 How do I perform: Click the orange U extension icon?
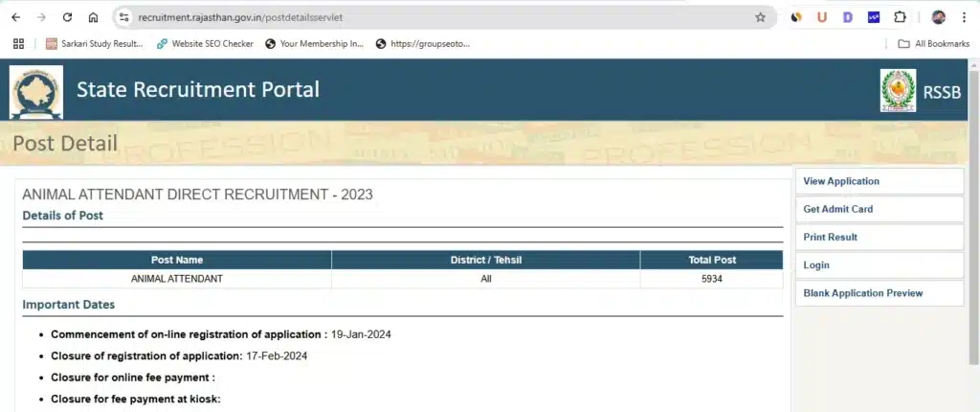pos(822,17)
